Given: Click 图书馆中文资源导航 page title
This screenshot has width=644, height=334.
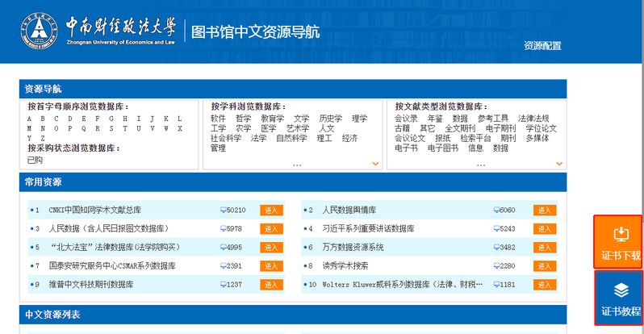Looking at the screenshot, I should pos(255,31).
